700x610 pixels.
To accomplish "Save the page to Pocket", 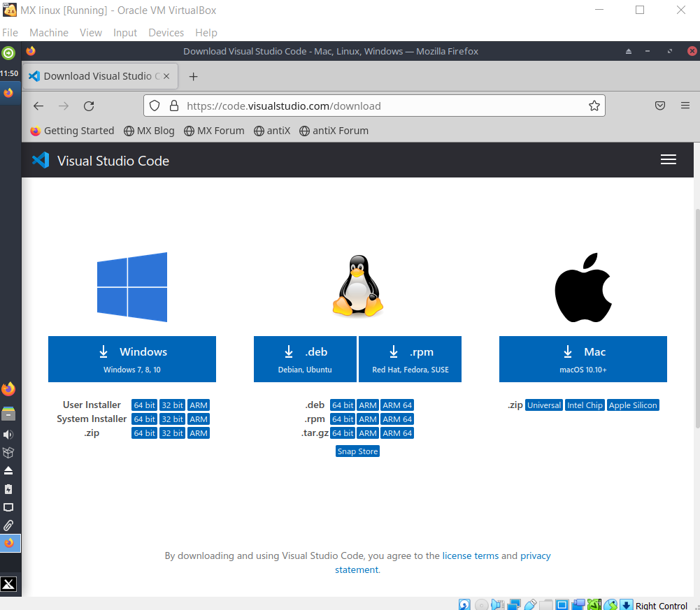I will coord(659,106).
